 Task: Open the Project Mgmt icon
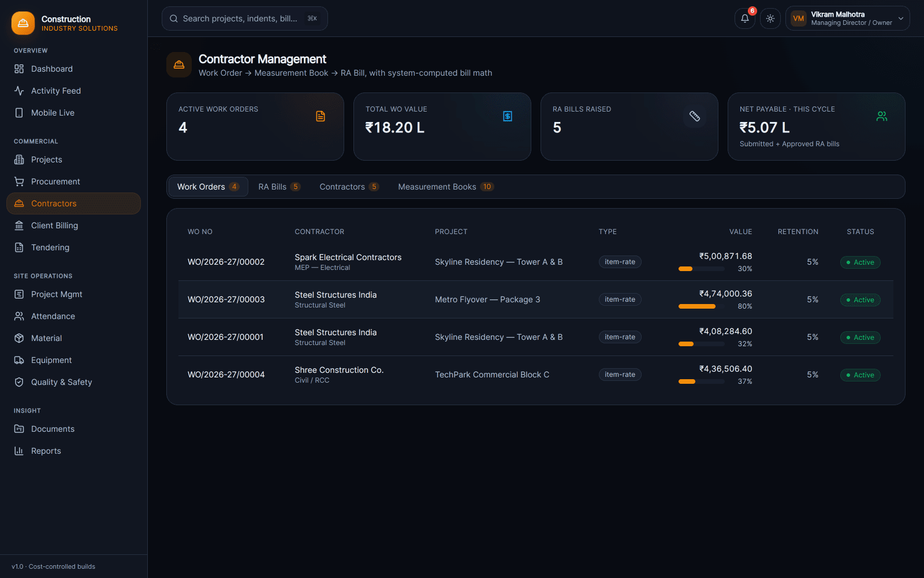click(19, 294)
